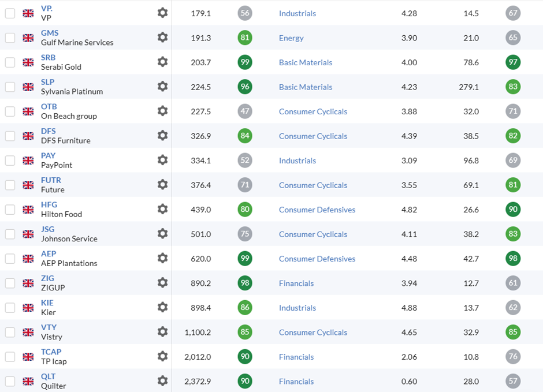Click the 620.0 value for AEP Plantations
This screenshot has width=543, height=392.
point(201,259)
